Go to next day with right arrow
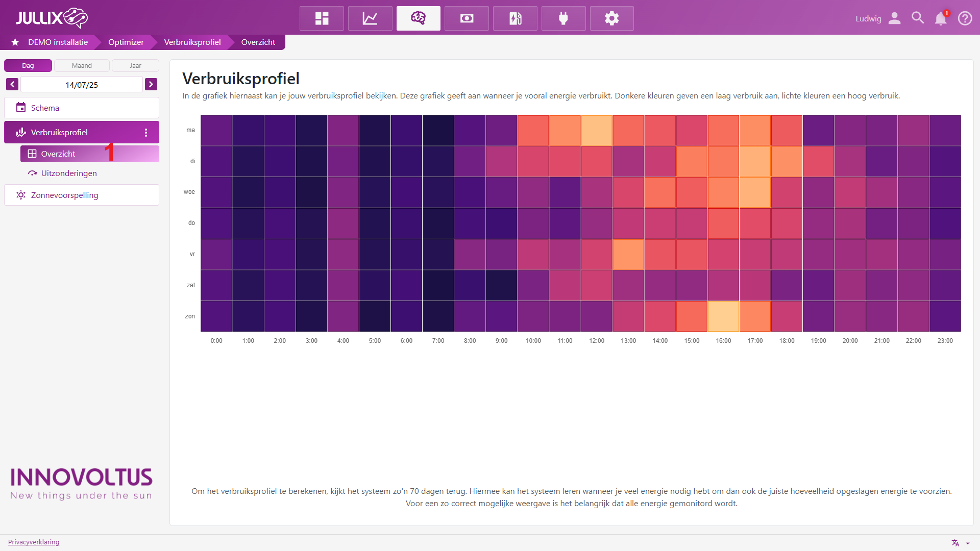Screen dimensions: 980x551 pyautogui.click(x=151, y=84)
